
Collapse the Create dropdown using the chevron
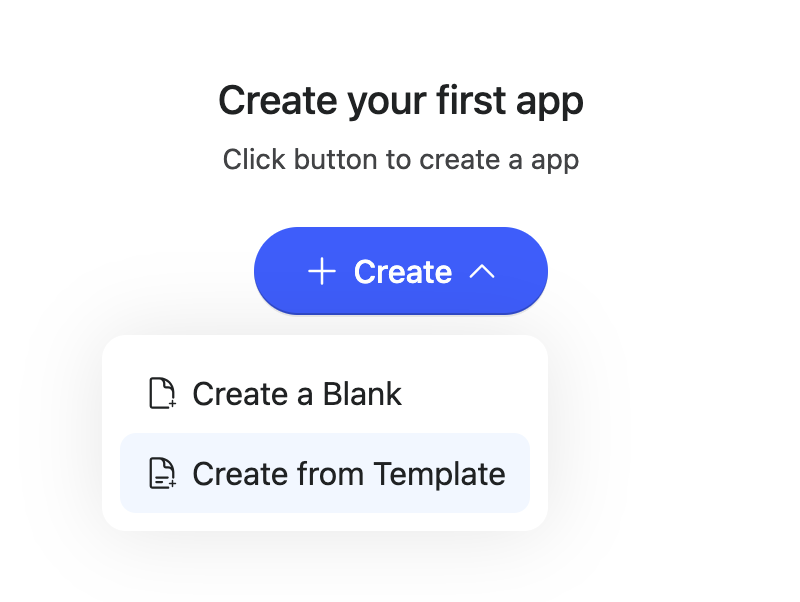[482, 272]
